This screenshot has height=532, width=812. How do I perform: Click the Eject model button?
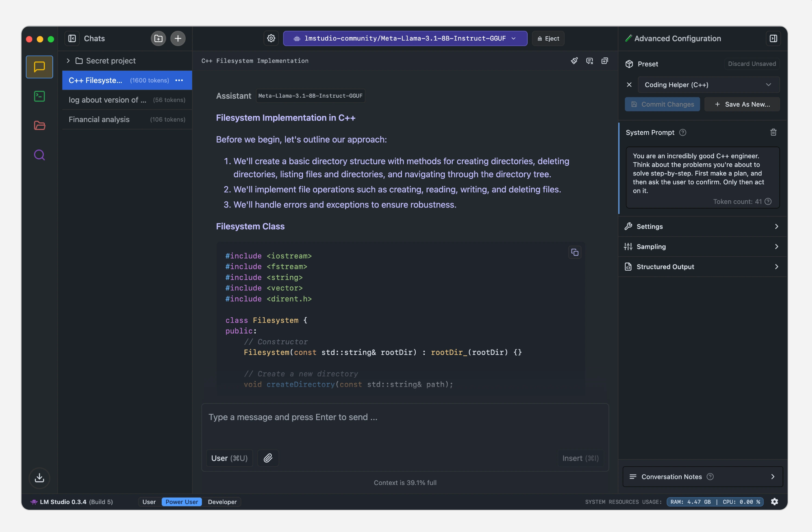click(x=548, y=38)
